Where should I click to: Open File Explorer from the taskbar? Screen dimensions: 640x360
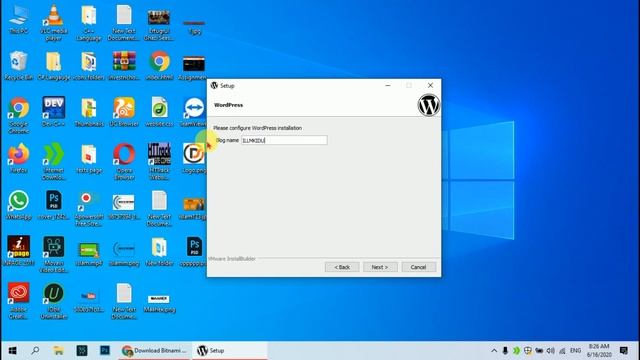[58, 351]
